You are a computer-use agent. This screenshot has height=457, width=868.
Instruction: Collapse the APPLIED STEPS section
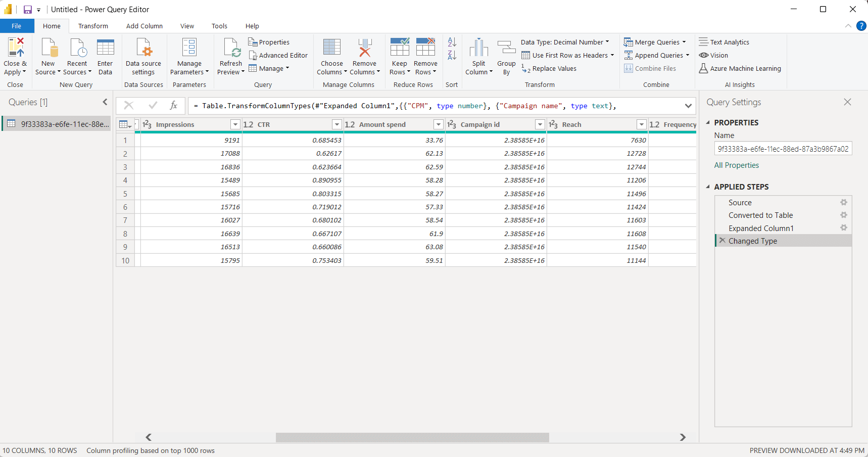708,187
